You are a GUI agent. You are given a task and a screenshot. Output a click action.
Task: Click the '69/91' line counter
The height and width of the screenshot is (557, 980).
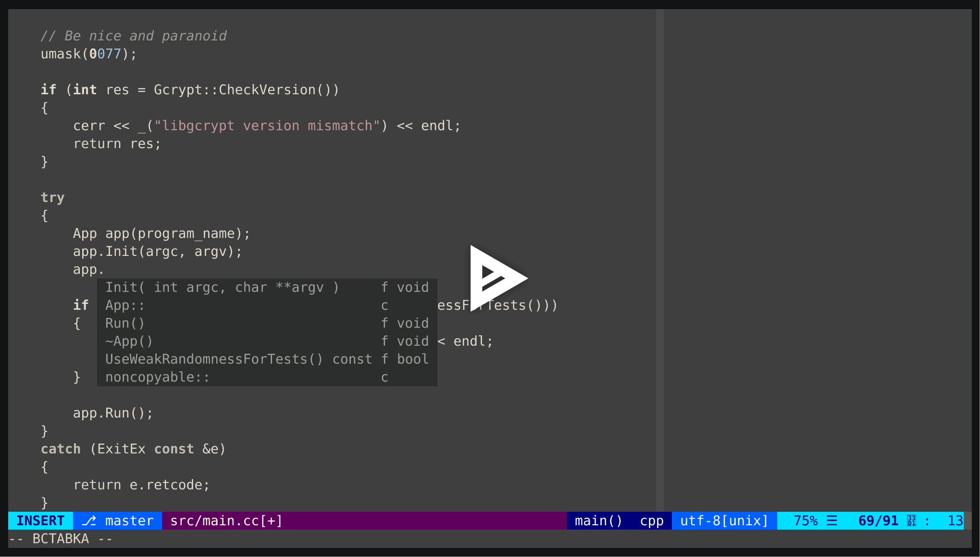pos(878,521)
